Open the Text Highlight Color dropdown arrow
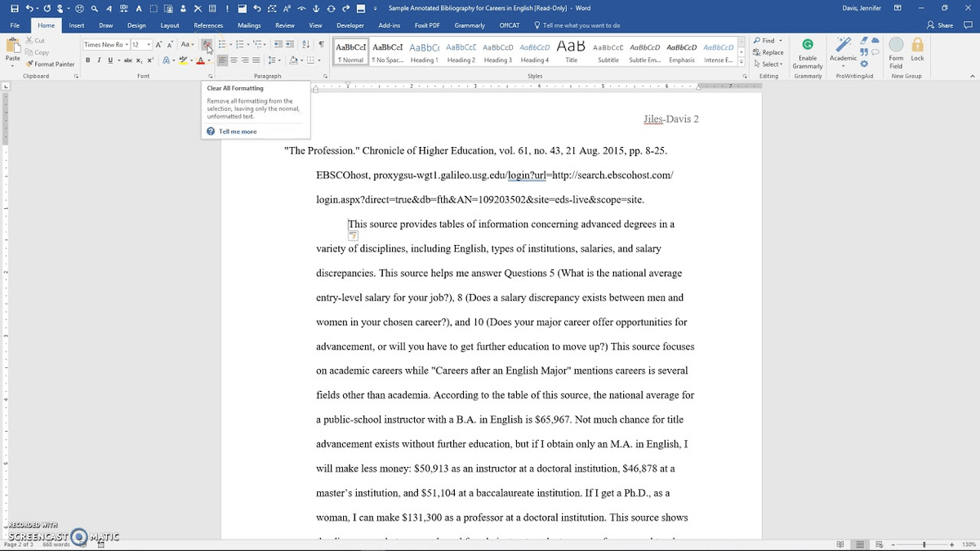Screen dimensions: 980x551 191,59
